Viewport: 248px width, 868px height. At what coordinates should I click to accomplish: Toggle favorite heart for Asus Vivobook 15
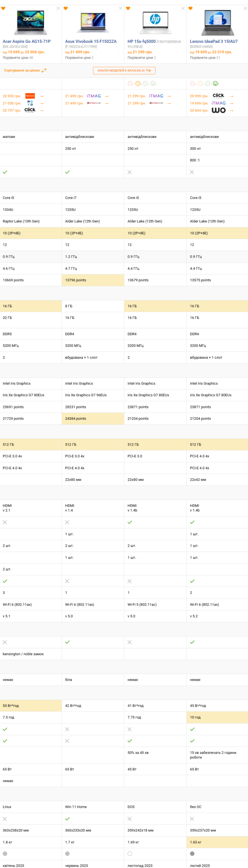(x=65, y=8)
